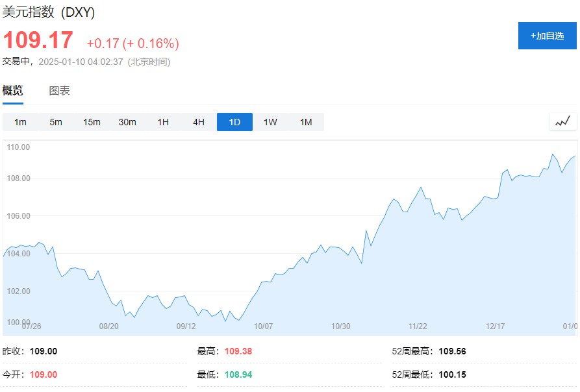Image resolution: width=580 pixels, height=392 pixels.
Task: Click the 52周最高 value 109.56
Action: point(452,351)
